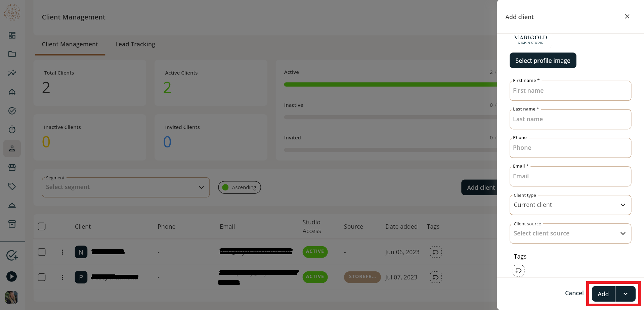This screenshot has height=310, width=644.
Task: Switch to the Lead Tracking tab
Action: click(x=135, y=44)
